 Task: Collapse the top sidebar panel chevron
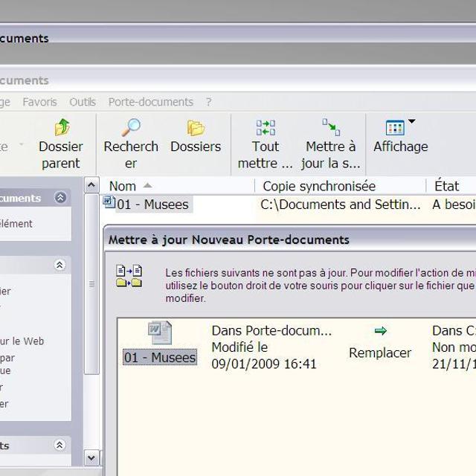(x=60, y=198)
